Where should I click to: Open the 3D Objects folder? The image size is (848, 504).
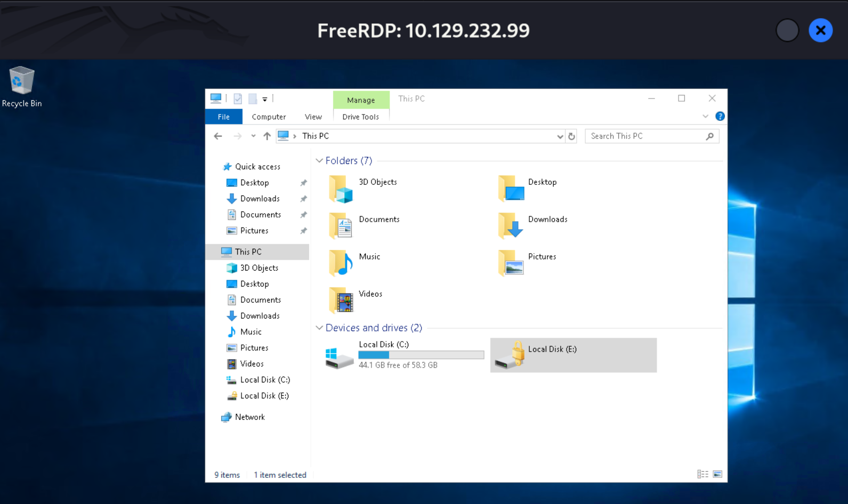click(341, 189)
